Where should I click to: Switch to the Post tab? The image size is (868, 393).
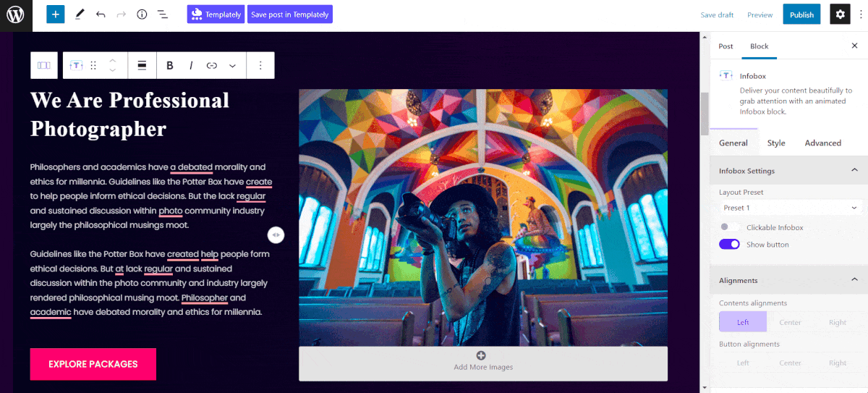click(726, 46)
